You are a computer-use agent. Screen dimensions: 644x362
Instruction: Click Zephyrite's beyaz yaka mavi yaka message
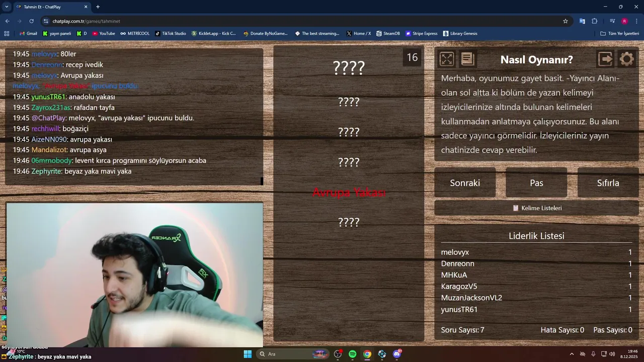tap(72, 171)
